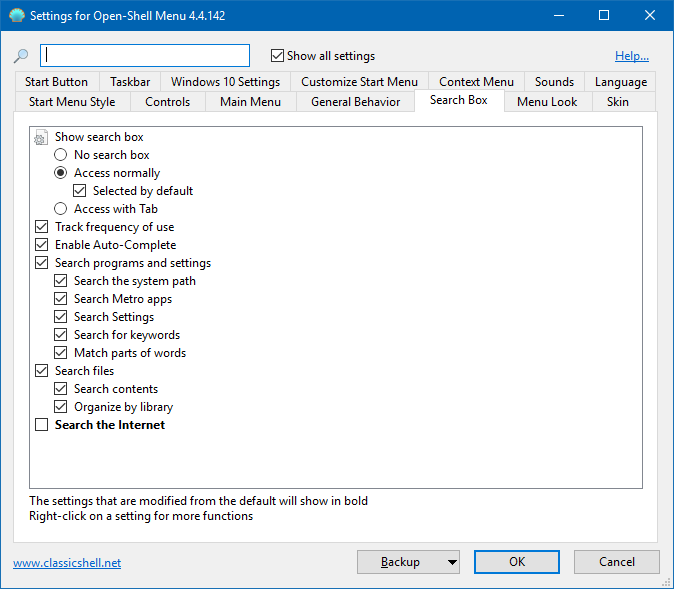Click the Open-Shell app icon in title bar
This screenshot has height=589, width=674.
tap(16, 16)
